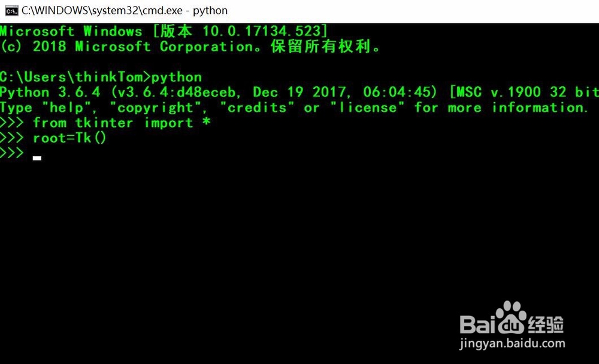
Task: Click the 'Baidu 经验' watermark characters
Action: tap(512, 324)
